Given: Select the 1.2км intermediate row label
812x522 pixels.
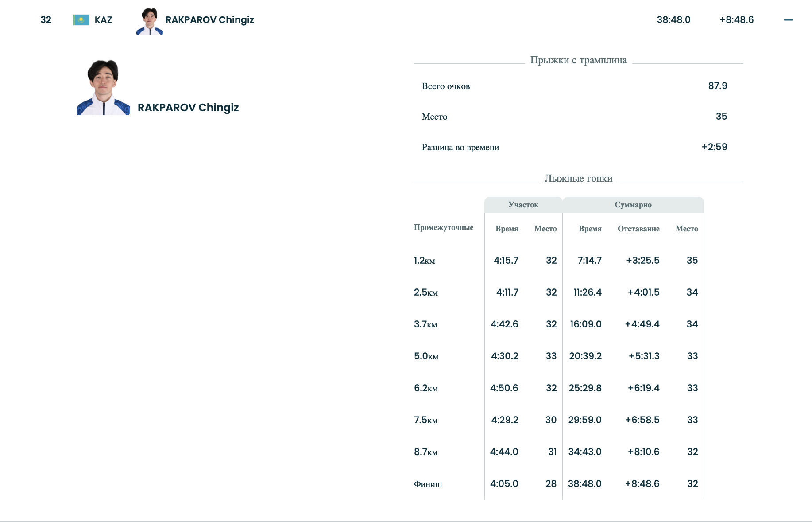Looking at the screenshot, I should pyautogui.click(x=425, y=261).
